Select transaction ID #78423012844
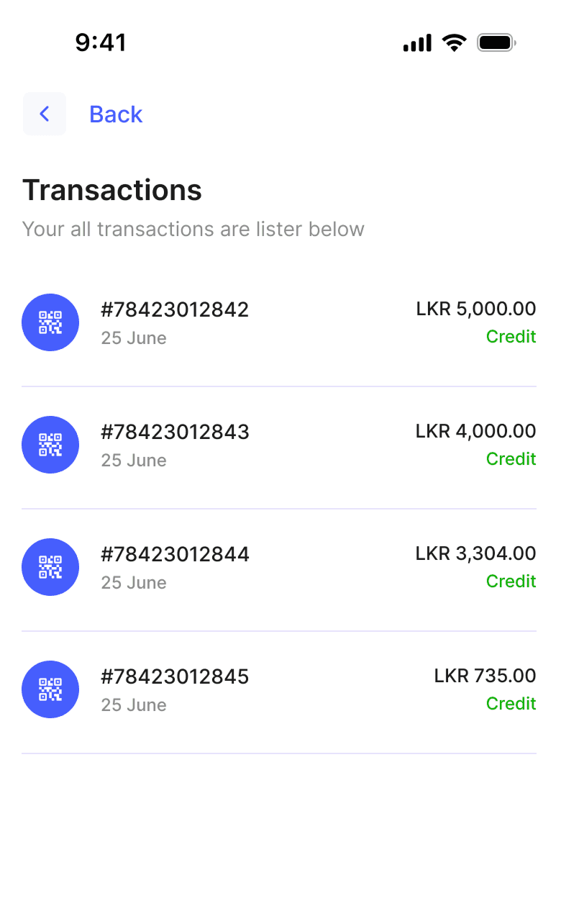This screenshot has height=924, width=561. [x=175, y=554]
